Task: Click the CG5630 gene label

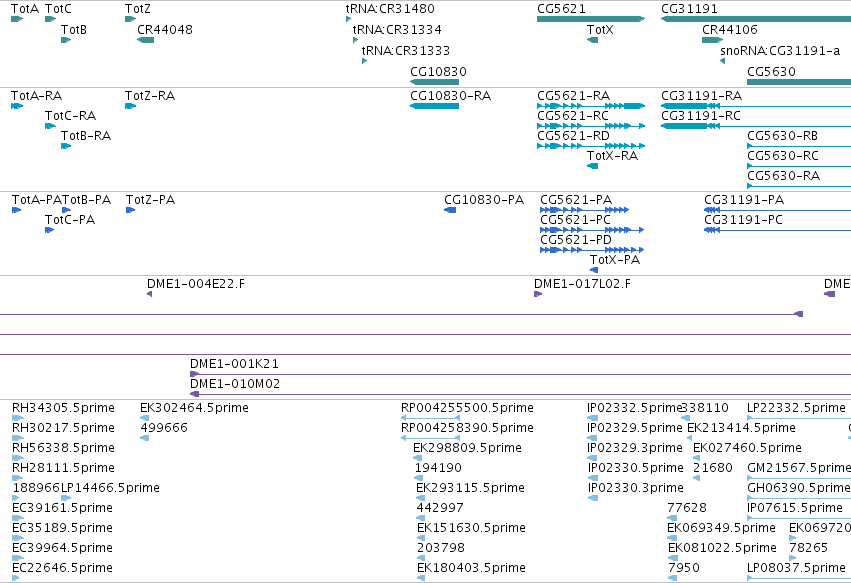Action: pos(771,71)
